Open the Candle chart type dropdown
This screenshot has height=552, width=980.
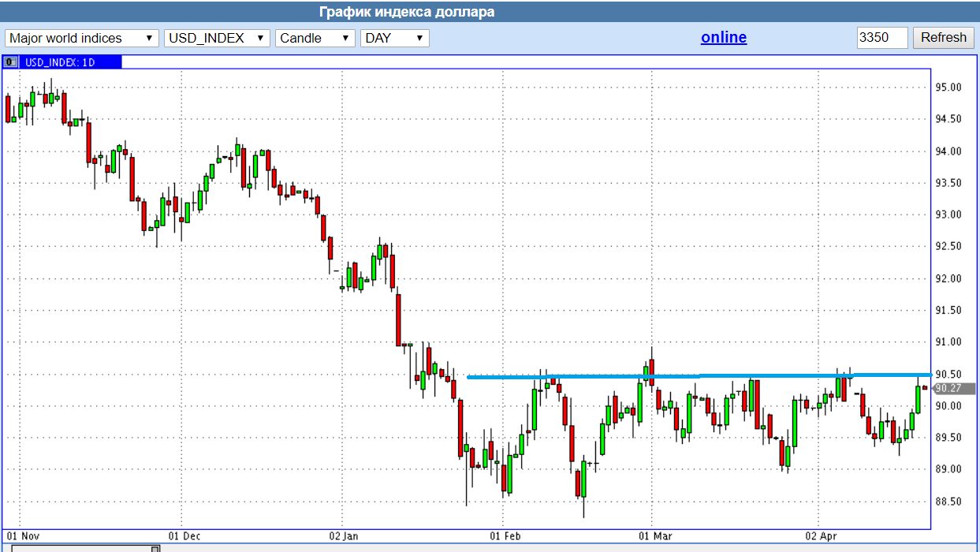(x=315, y=38)
